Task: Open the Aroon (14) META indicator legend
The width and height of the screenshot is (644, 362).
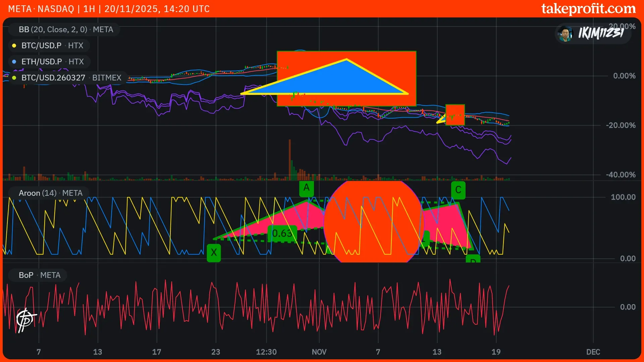Action: coord(50,193)
